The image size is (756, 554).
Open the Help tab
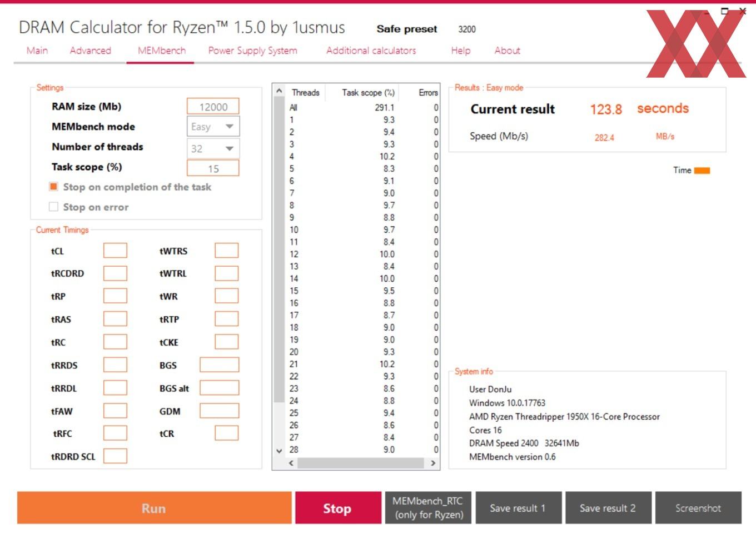point(460,51)
